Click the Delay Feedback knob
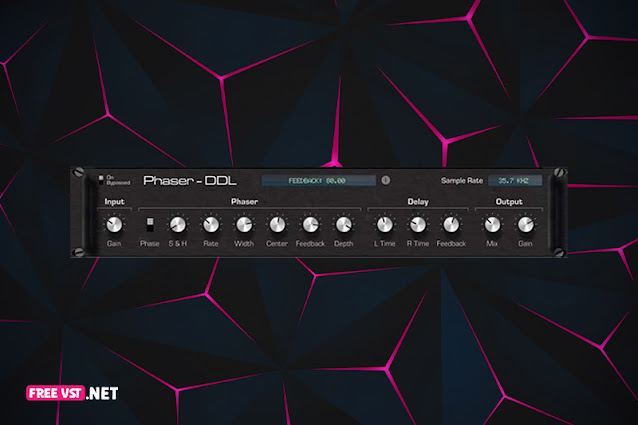 coord(451,224)
